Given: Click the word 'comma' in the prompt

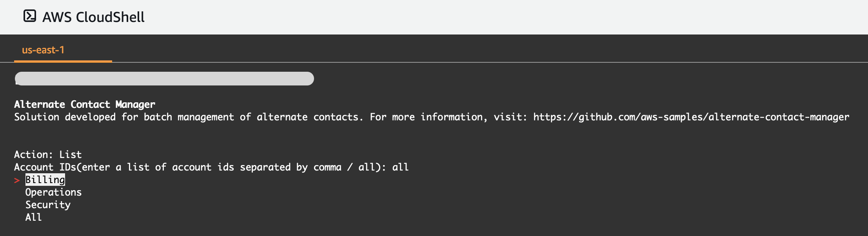Looking at the screenshot, I should pos(327,167).
